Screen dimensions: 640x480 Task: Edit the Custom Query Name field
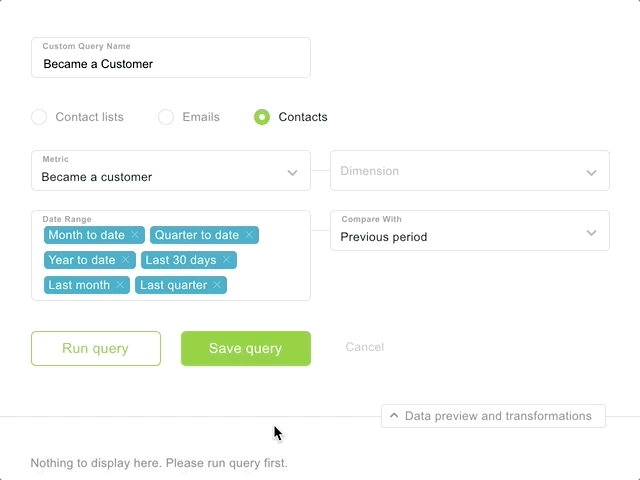click(170, 64)
